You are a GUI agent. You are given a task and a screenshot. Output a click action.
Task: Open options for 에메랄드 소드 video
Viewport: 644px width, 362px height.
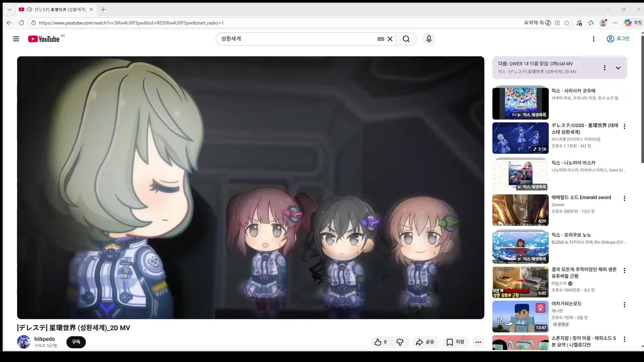(x=624, y=199)
